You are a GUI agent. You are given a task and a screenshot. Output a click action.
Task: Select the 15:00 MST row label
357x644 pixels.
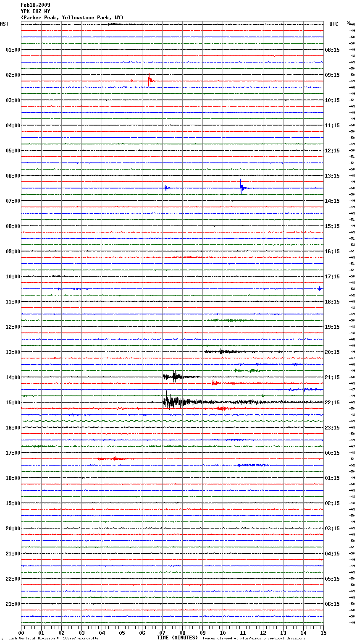[x=13, y=403]
